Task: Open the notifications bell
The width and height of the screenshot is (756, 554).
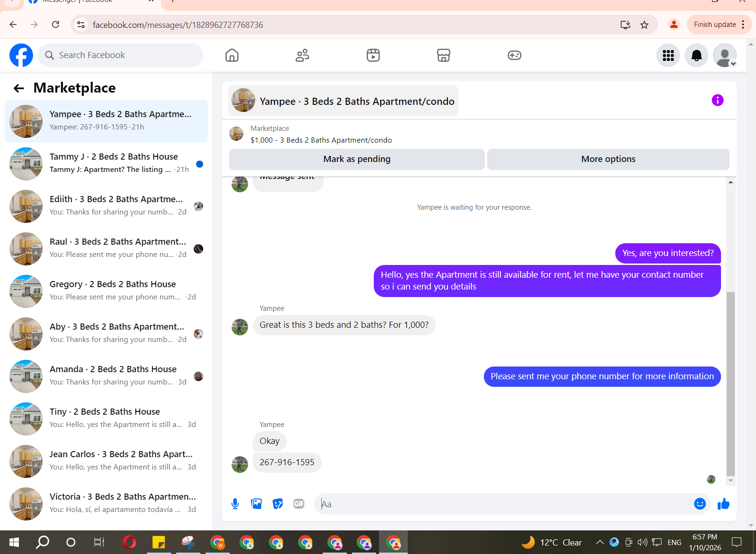Action: 696,55
